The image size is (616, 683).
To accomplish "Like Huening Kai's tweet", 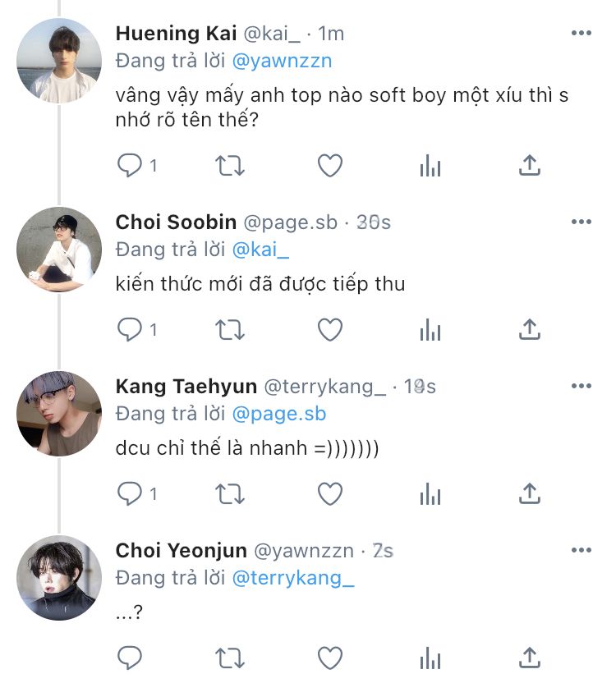I will pos(330,166).
